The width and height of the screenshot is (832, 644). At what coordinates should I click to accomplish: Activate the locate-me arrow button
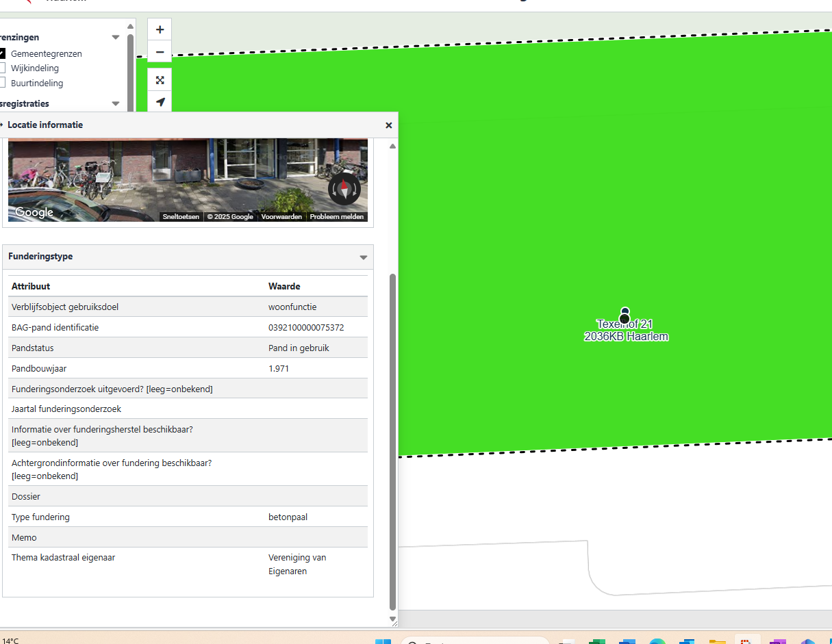(160, 102)
